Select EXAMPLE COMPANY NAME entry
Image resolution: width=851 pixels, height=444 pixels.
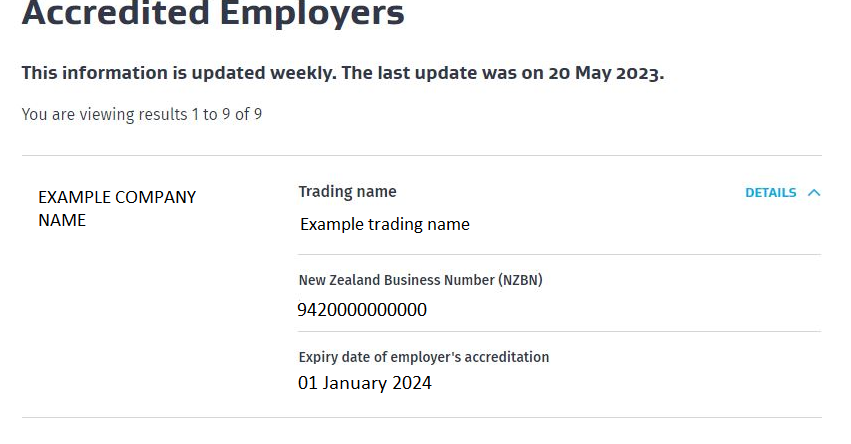click(117, 209)
